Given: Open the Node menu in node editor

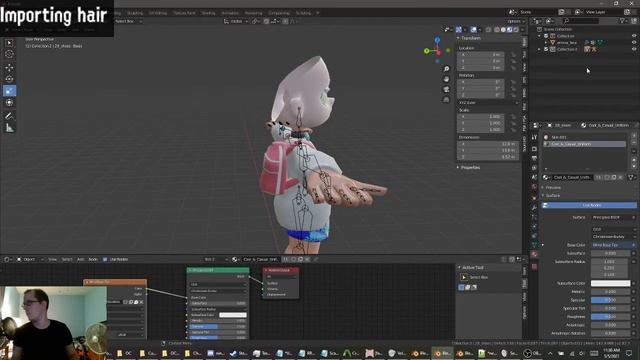Looking at the screenshot, I should point(93,260).
